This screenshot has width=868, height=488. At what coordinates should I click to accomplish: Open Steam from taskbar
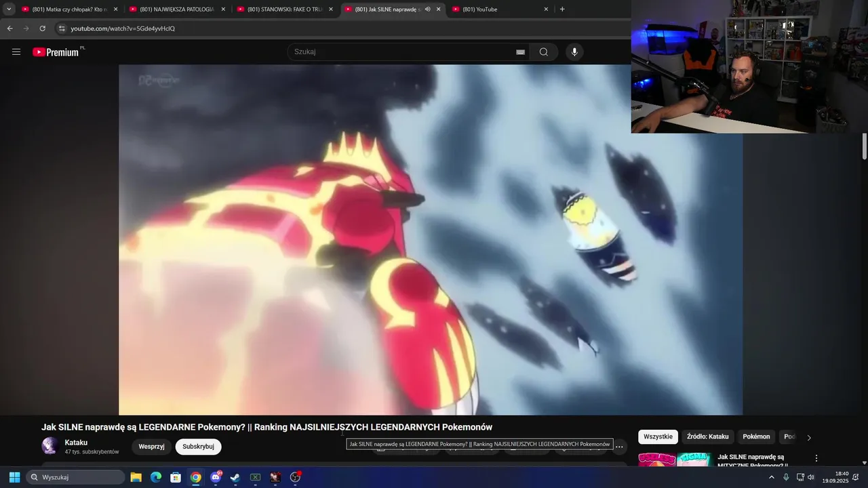point(235,477)
